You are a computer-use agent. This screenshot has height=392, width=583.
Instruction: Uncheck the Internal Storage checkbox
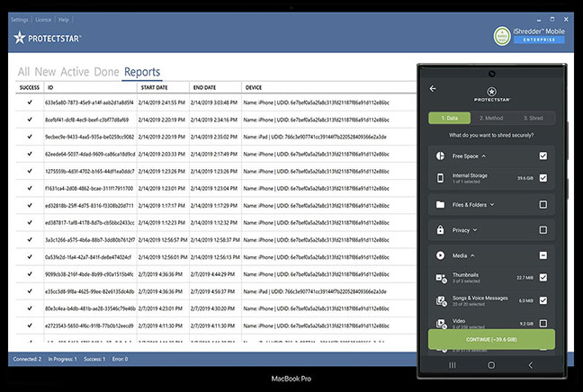543,178
